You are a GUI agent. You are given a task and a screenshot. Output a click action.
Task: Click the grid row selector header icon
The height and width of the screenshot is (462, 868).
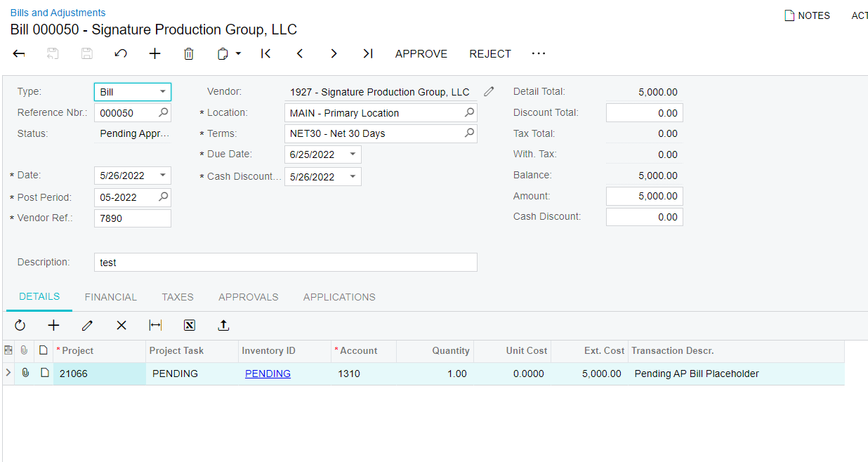coord(8,350)
